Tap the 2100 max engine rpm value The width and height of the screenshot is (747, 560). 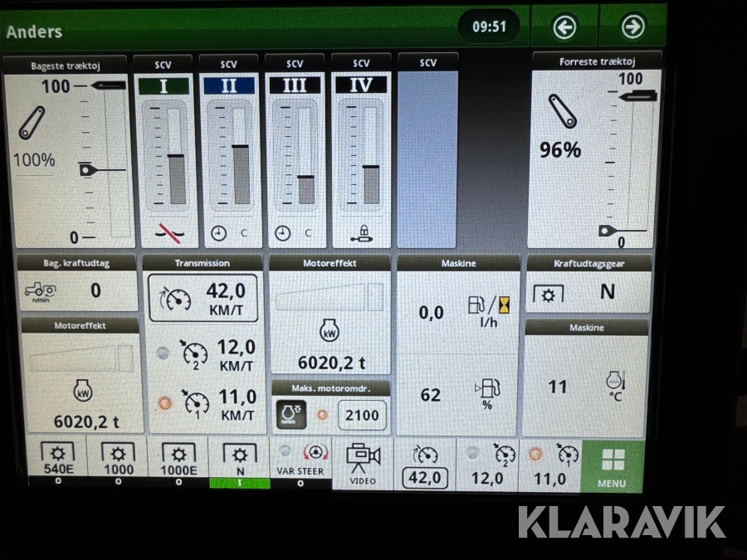pos(362,414)
